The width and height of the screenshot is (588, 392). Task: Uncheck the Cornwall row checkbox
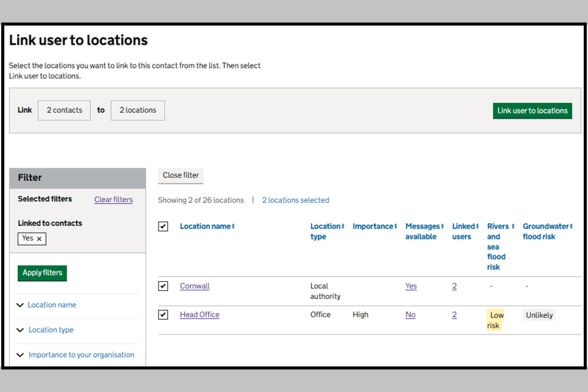click(x=163, y=286)
